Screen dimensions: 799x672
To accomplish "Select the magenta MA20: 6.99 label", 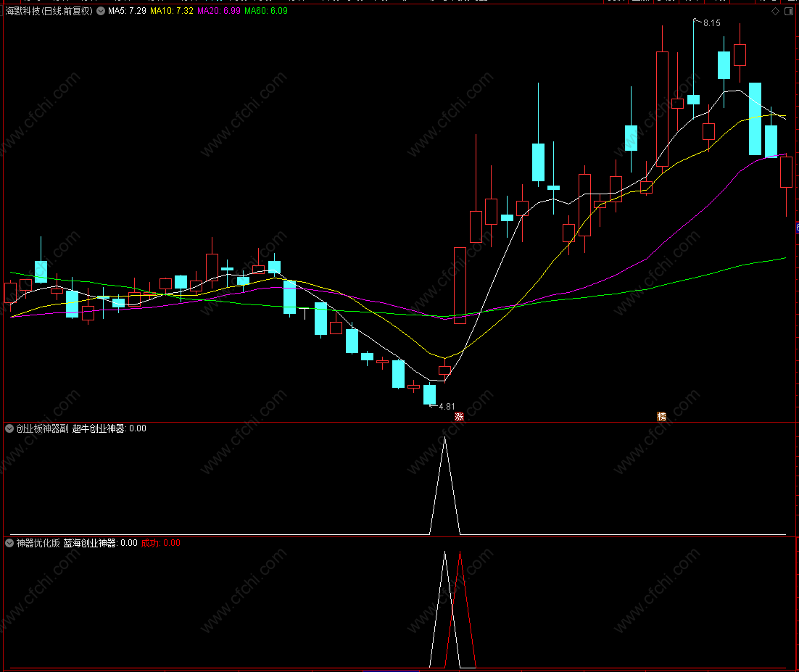I will tap(219, 11).
